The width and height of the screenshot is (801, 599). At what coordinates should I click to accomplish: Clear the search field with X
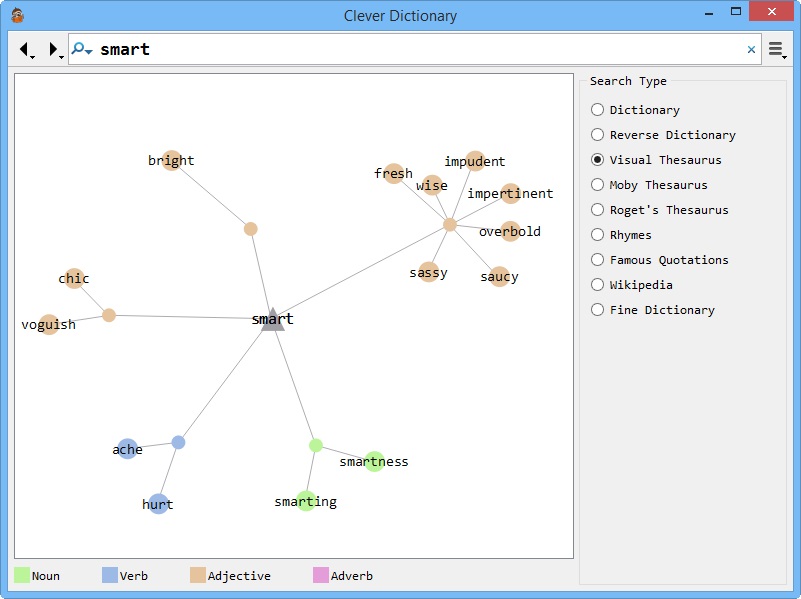[751, 49]
